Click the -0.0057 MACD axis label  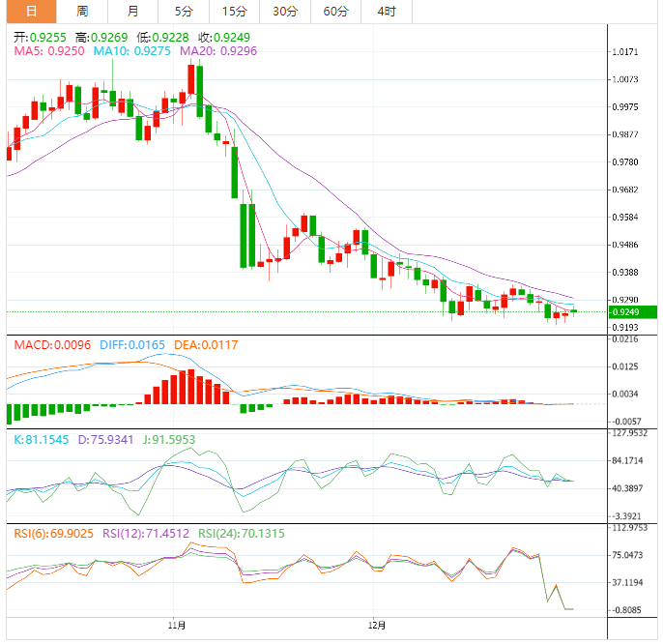point(626,422)
